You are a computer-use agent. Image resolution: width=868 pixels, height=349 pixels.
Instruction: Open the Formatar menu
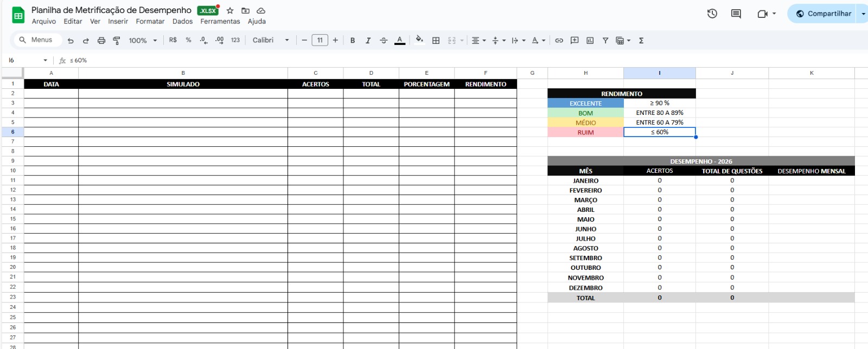click(x=150, y=22)
